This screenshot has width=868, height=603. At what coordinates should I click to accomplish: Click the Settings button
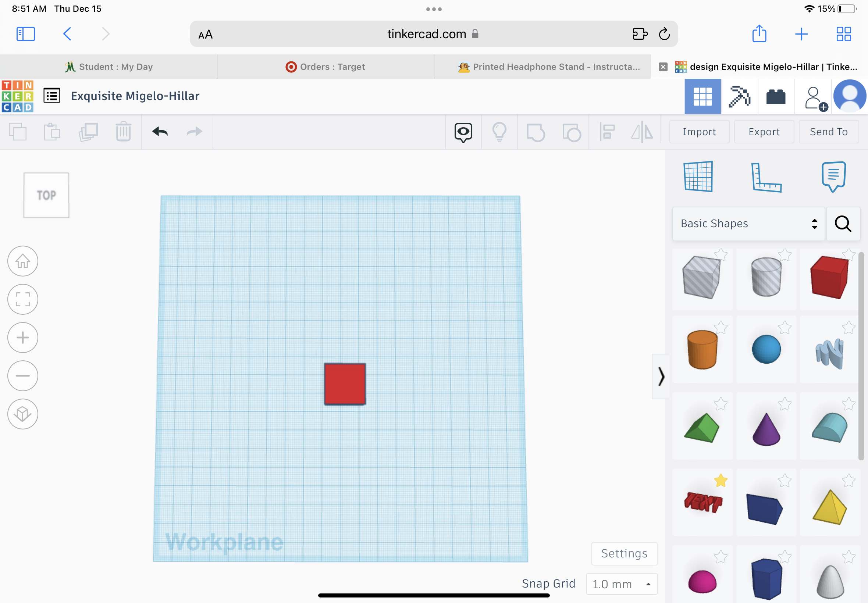pos(624,553)
